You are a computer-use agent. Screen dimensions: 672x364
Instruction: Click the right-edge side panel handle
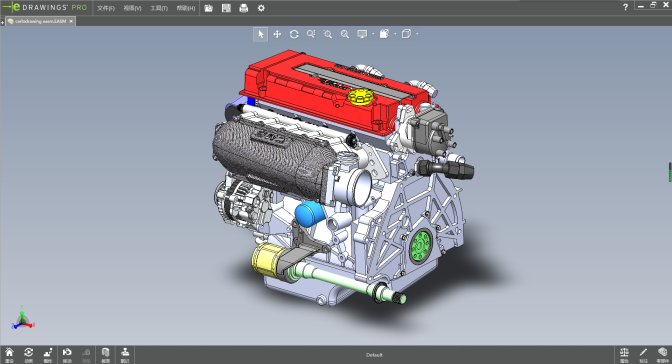pyautogui.click(x=670, y=171)
